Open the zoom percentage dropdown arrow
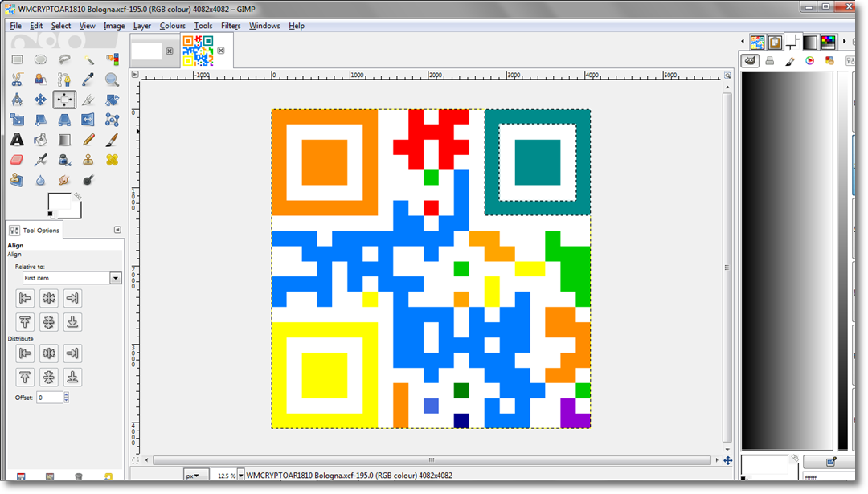Viewport: 868px width, 494px height. [241, 476]
